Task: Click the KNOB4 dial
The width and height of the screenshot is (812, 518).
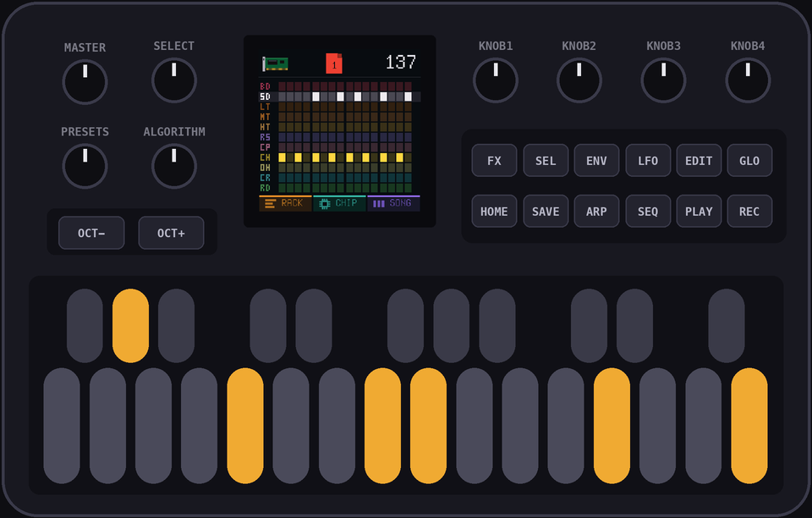Action: click(x=748, y=80)
